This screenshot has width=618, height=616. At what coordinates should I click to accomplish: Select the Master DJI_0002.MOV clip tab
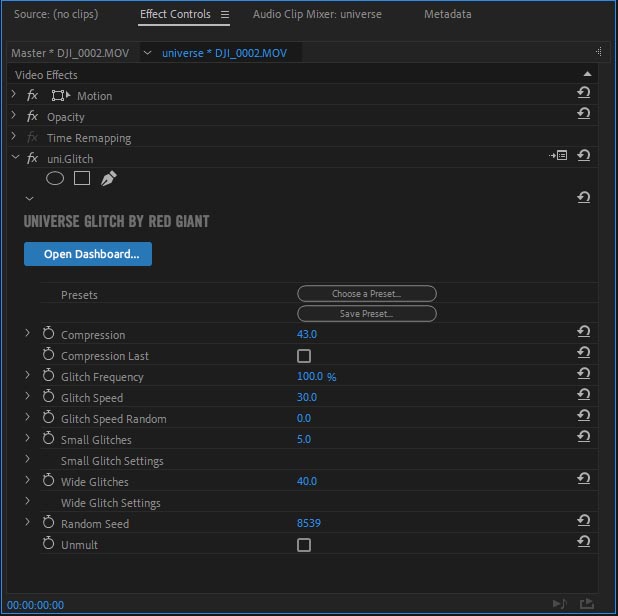tap(70, 53)
